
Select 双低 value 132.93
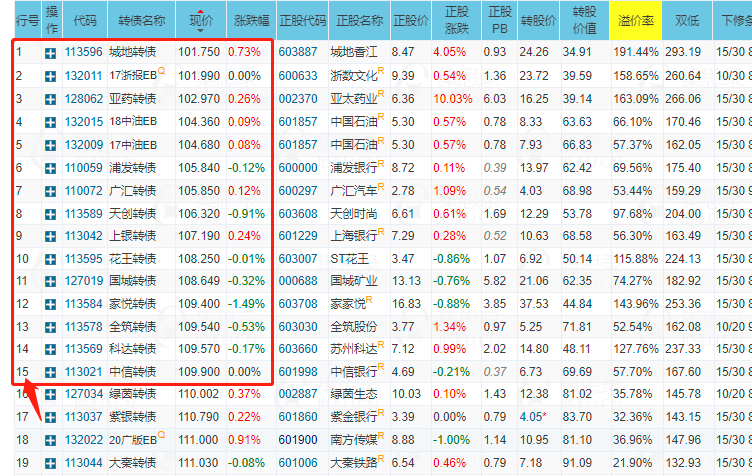683,463
